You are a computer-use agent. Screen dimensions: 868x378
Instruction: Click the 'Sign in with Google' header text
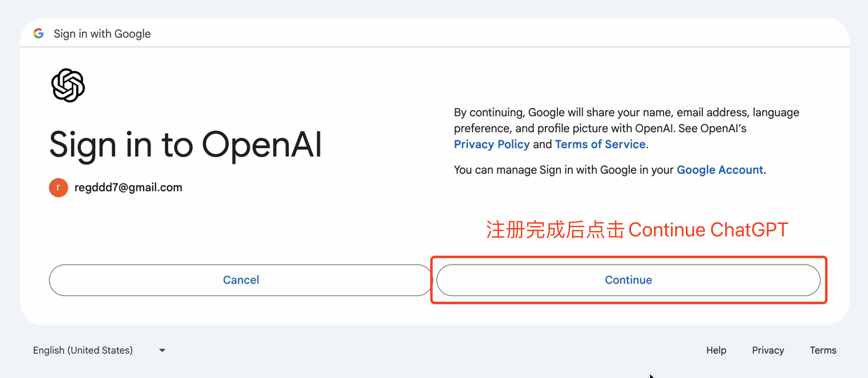coord(102,34)
